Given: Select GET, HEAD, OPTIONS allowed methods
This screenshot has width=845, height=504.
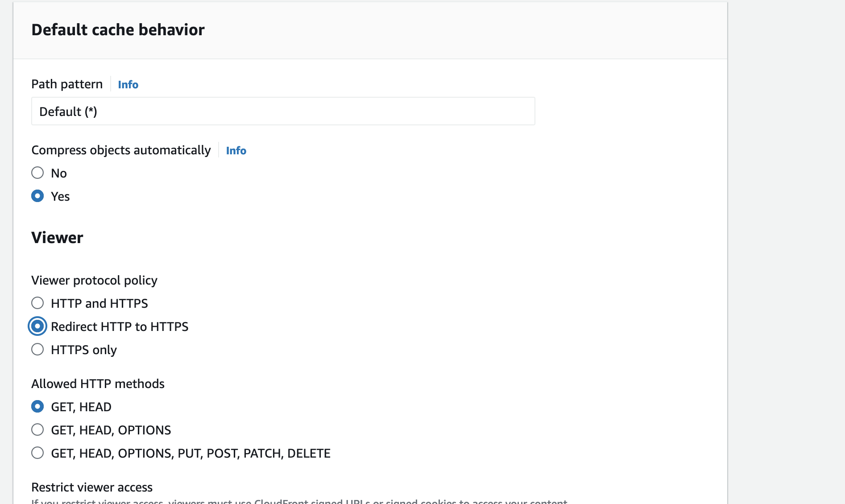Looking at the screenshot, I should (37, 430).
